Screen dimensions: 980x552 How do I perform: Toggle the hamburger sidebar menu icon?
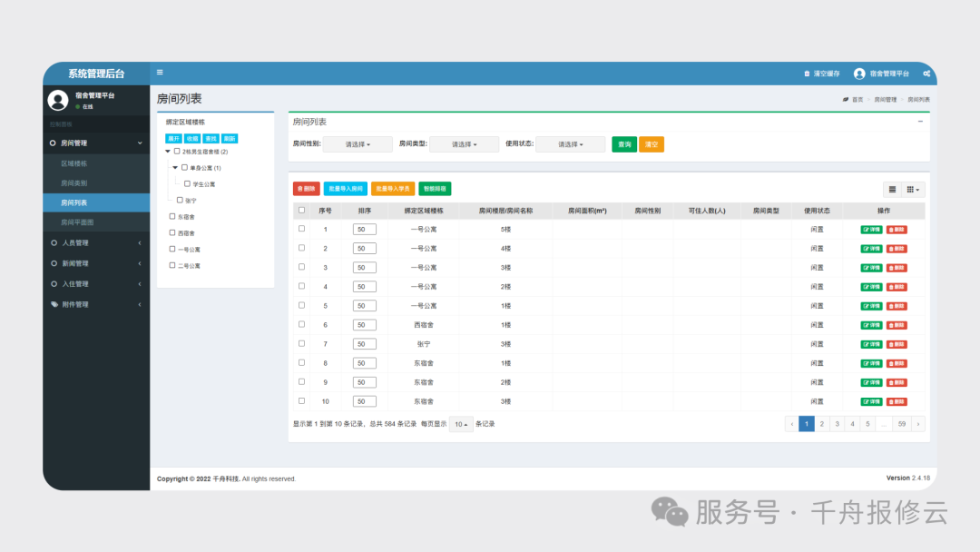[161, 73]
